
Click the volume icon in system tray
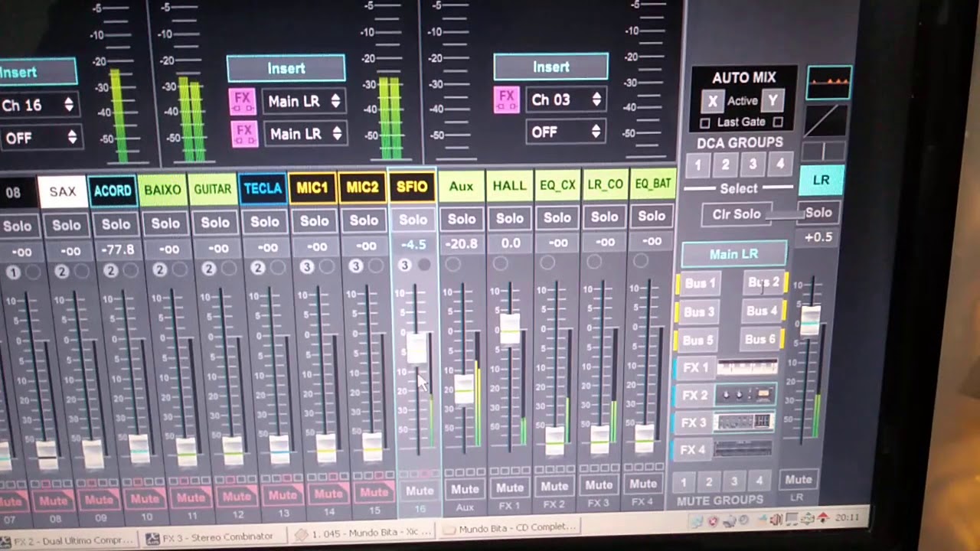pos(776,520)
